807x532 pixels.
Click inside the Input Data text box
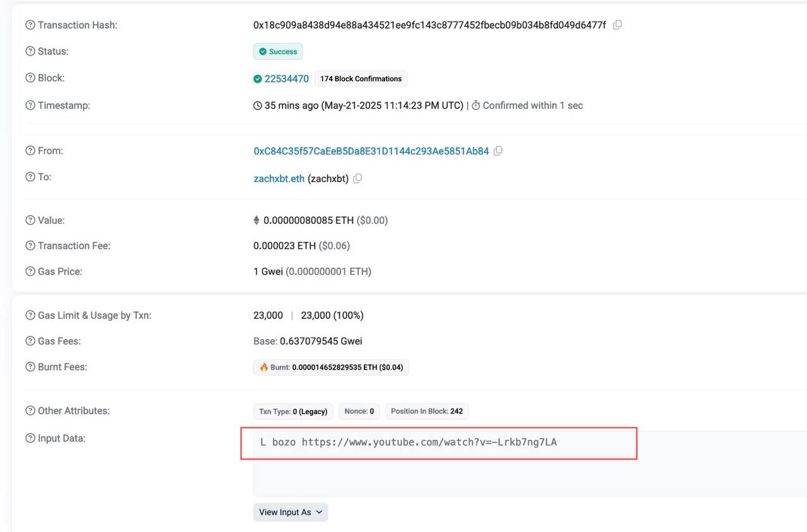[x=530, y=473]
